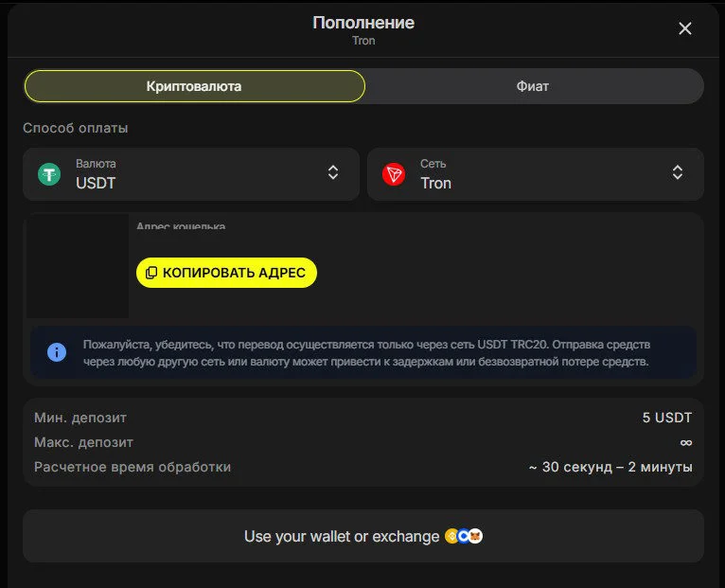
Task: Click Расчетное время обработки label
Action: (x=133, y=467)
